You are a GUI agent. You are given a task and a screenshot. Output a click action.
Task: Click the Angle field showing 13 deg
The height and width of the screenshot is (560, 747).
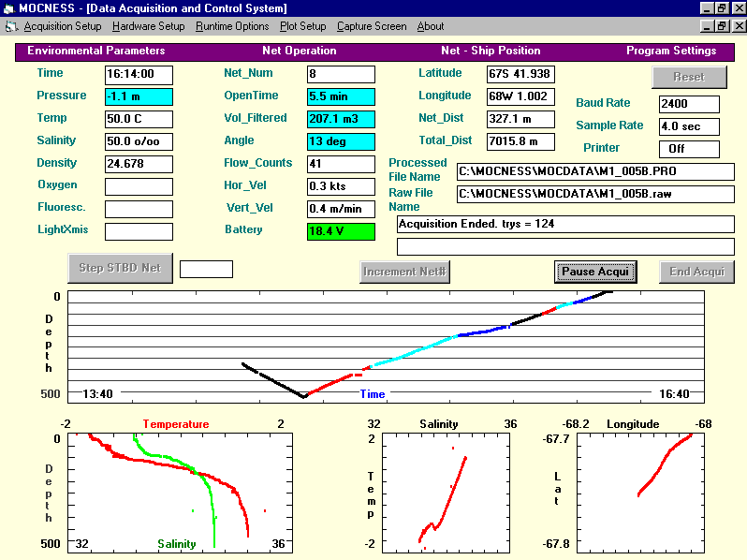(341, 141)
